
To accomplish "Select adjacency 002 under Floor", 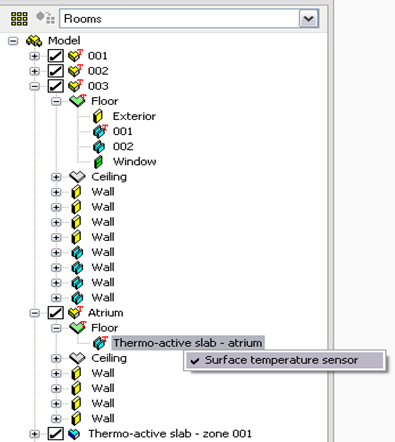I will tap(123, 146).
